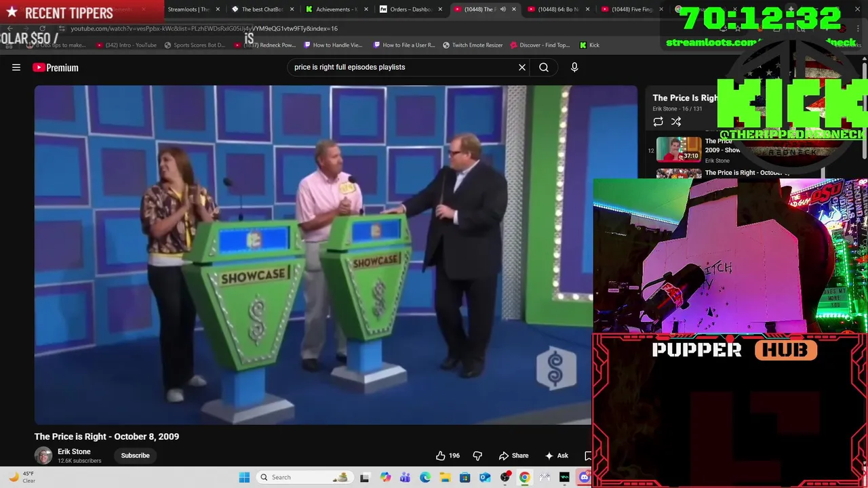Close The best ChatBot tab
The width and height of the screenshot is (868, 488).
click(292, 9)
